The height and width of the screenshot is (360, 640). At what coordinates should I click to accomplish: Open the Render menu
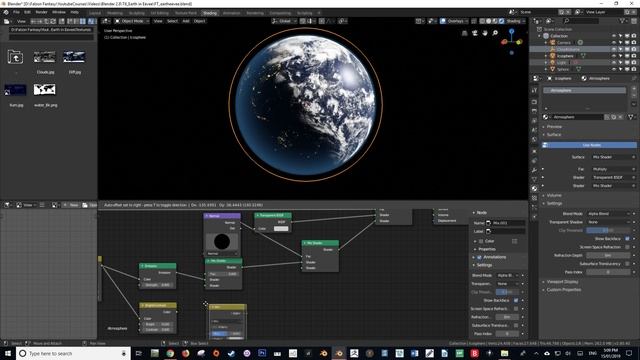(41, 12)
